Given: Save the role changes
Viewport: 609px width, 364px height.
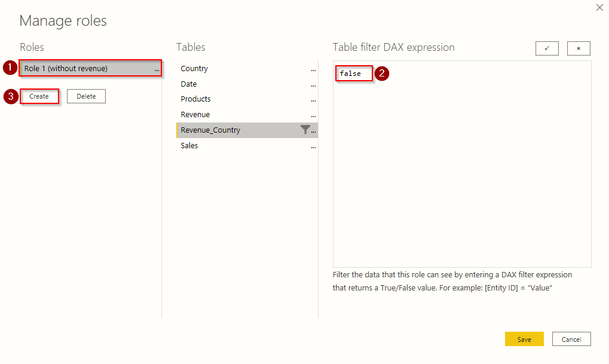Looking at the screenshot, I should pyautogui.click(x=524, y=339).
